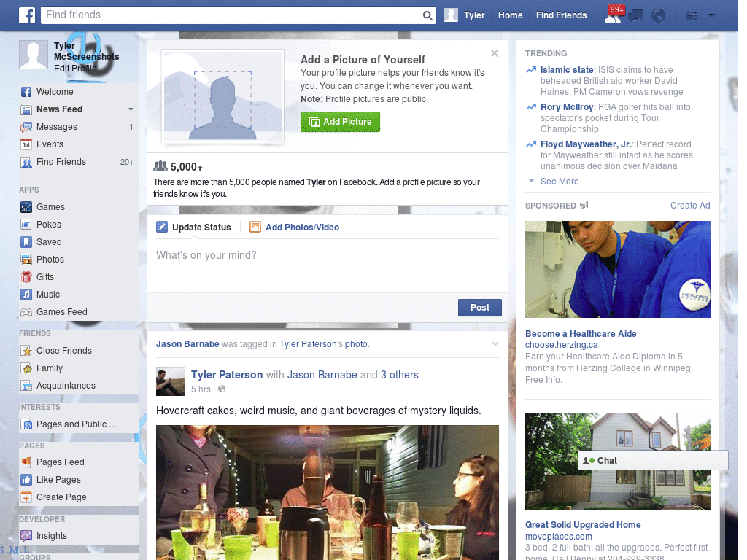Screen dimensions: 747x560
Task: Click the Family house icon
Action: [26, 368]
